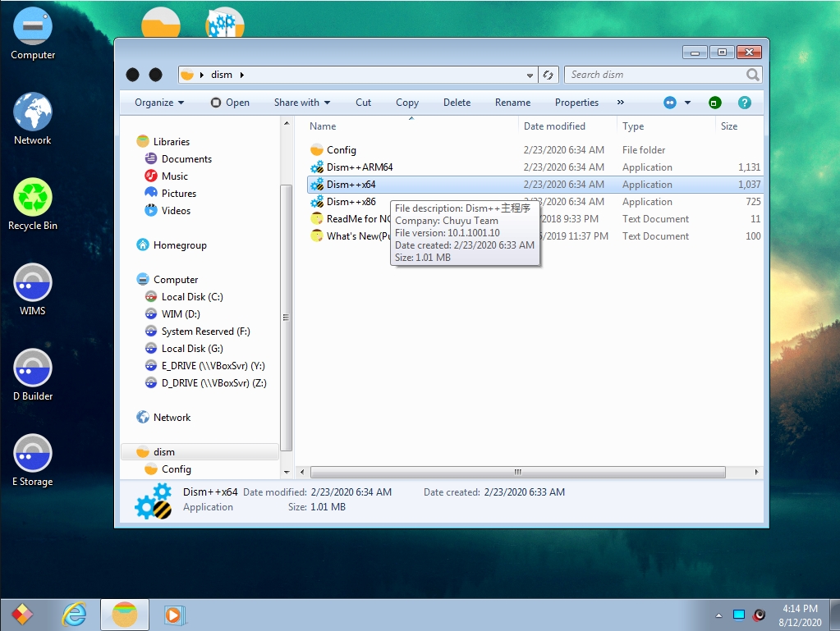The width and height of the screenshot is (840, 631).
Task: Select Local Disk (C:) in navigation pane
Action: click(x=192, y=297)
